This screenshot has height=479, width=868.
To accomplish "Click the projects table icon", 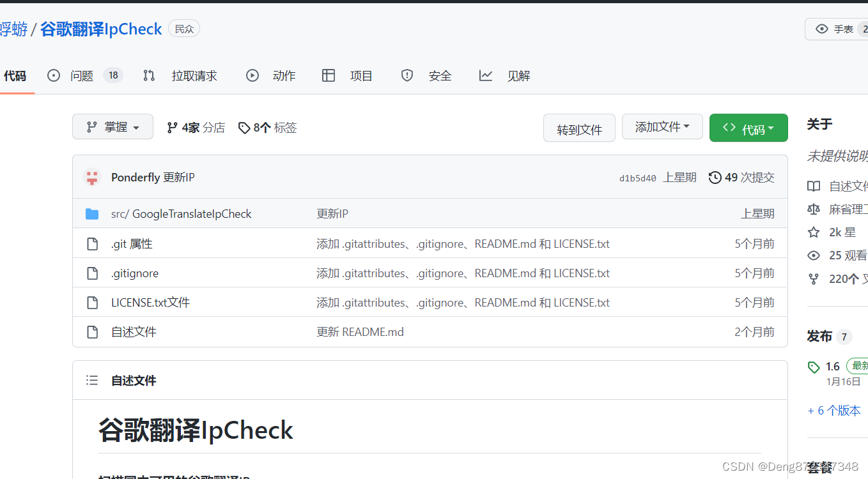I will [329, 75].
